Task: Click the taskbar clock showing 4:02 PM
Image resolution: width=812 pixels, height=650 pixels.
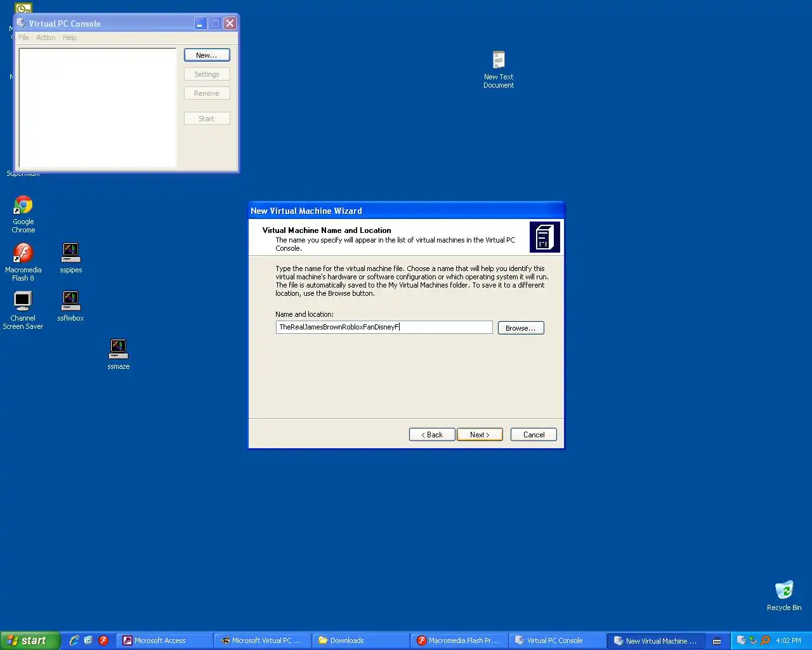Action: pos(789,641)
